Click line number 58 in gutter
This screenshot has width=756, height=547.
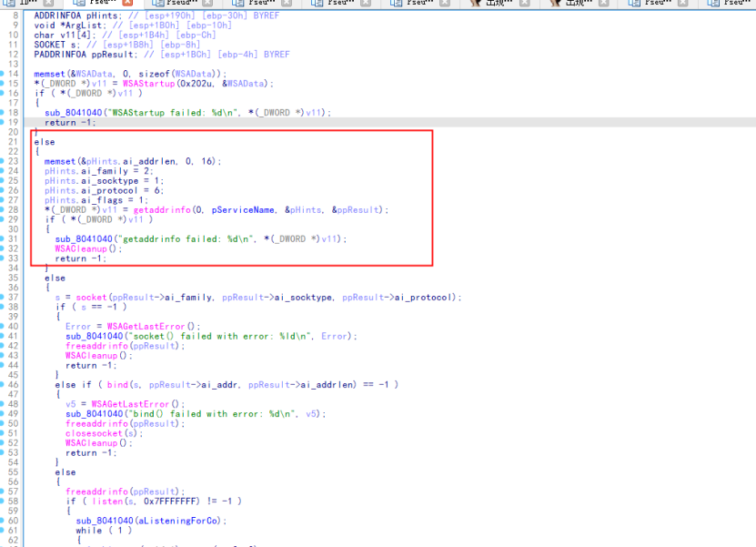(13, 501)
